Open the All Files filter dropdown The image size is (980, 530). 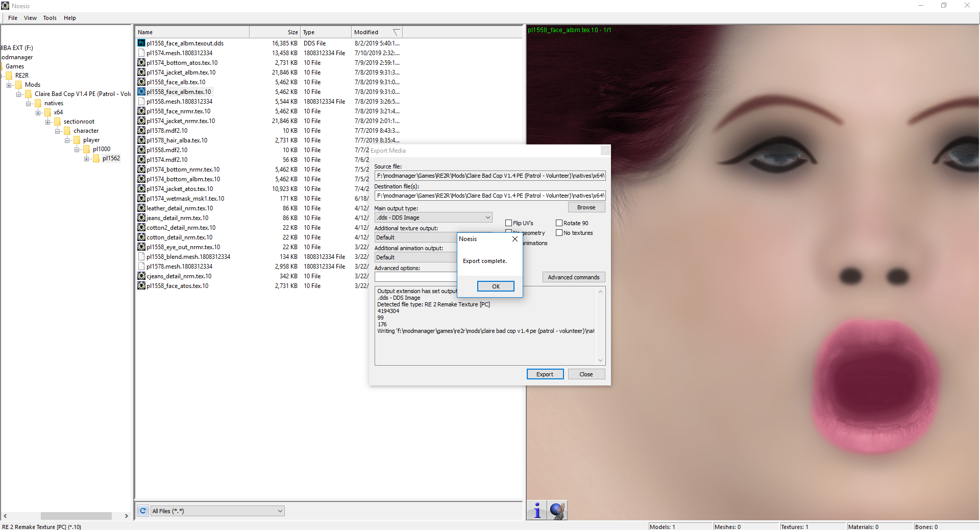[x=217, y=511]
